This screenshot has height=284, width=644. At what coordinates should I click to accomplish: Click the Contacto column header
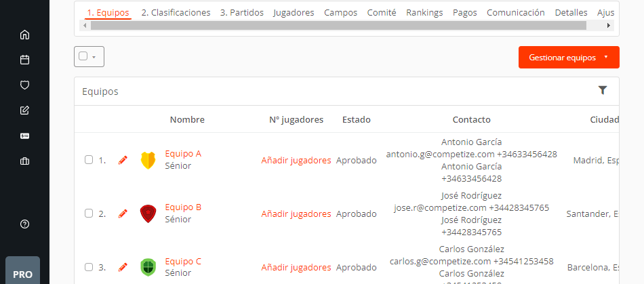tap(472, 120)
